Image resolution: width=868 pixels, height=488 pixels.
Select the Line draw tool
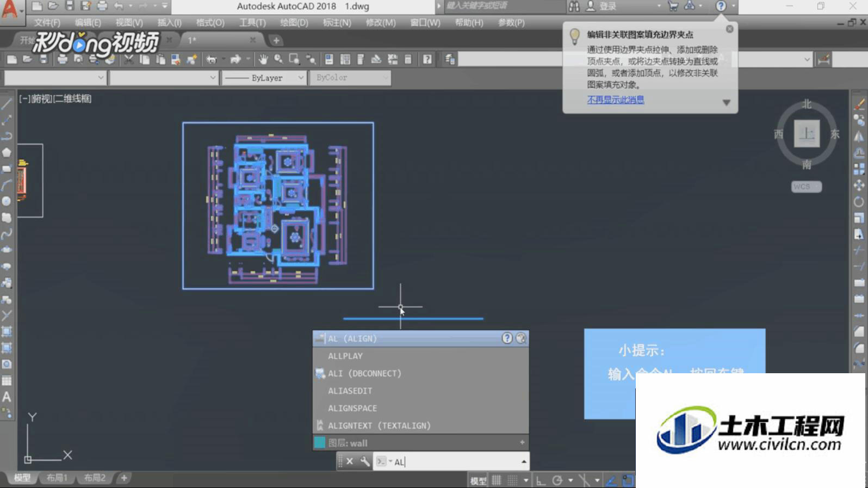tap(7, 104)
